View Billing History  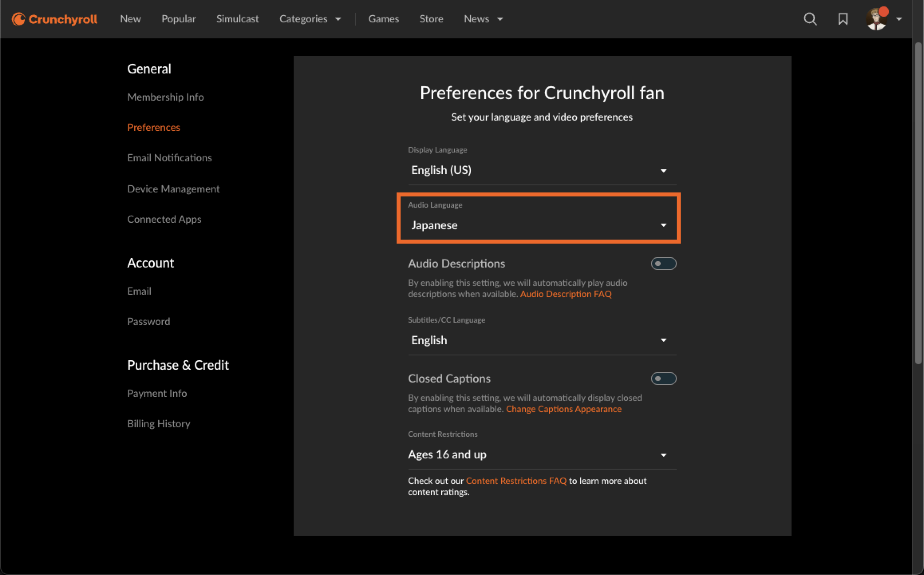pyautogui.click(x=159, y=424)
